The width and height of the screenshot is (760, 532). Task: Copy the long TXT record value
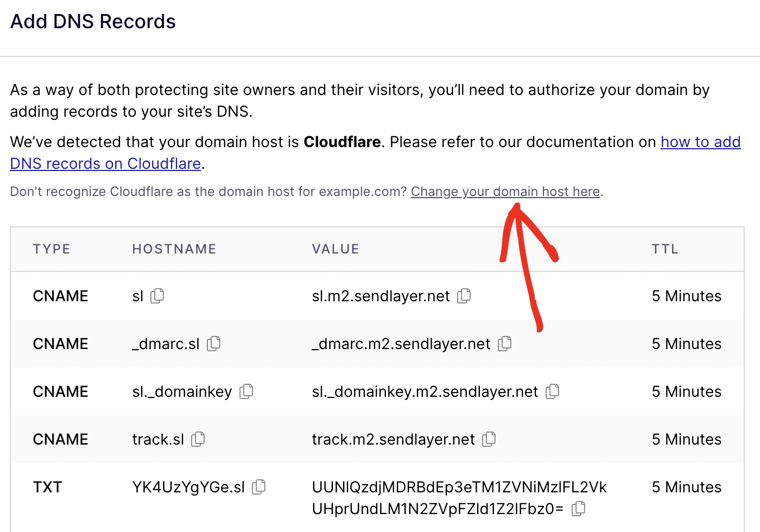coord(578,509)
